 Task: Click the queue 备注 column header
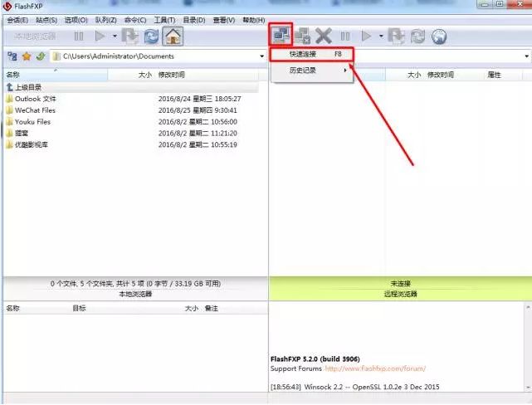tap(211, 309)
